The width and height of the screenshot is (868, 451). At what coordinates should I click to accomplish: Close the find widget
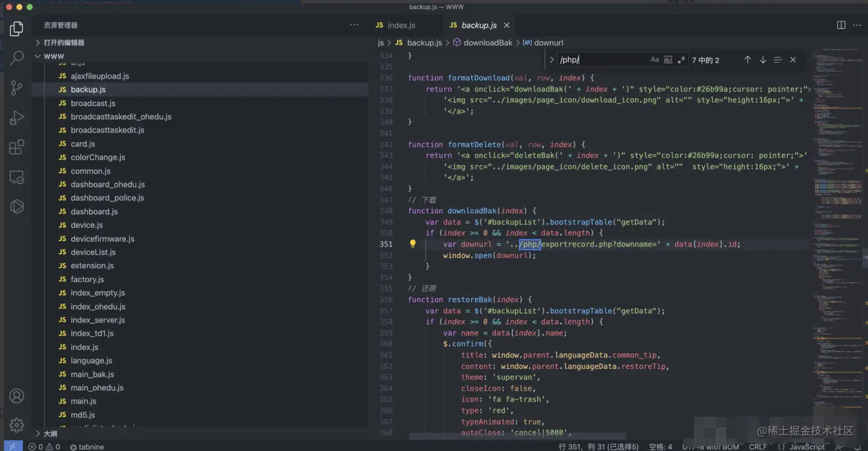click(x=793, y=60)
